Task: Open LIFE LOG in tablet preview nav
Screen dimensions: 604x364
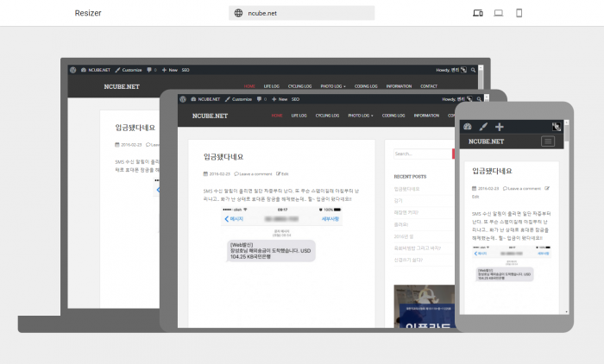Action: coord(299,116)
